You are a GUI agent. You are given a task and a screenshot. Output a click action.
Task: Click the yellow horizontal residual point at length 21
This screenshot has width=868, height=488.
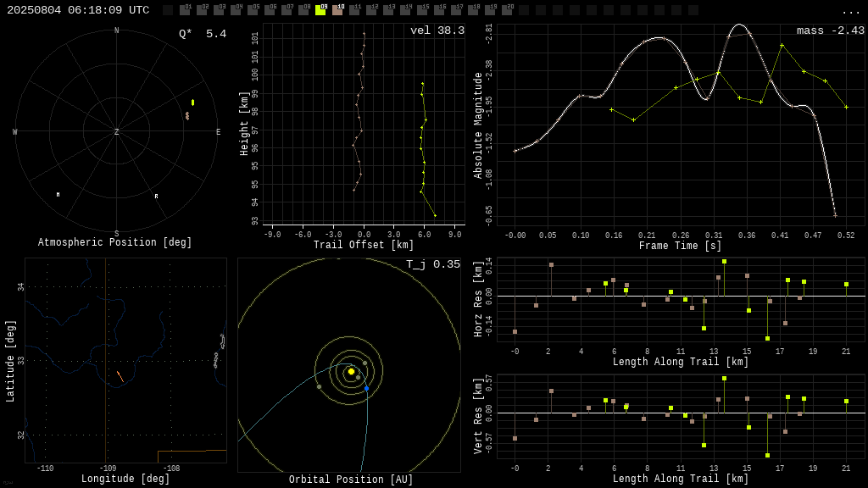(x=847, y=285)
